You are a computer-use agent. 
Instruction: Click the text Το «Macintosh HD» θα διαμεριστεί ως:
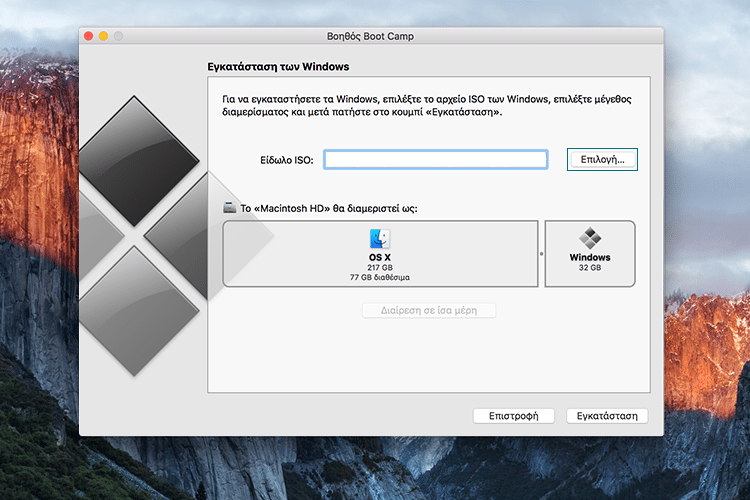(x=329, y=209)
